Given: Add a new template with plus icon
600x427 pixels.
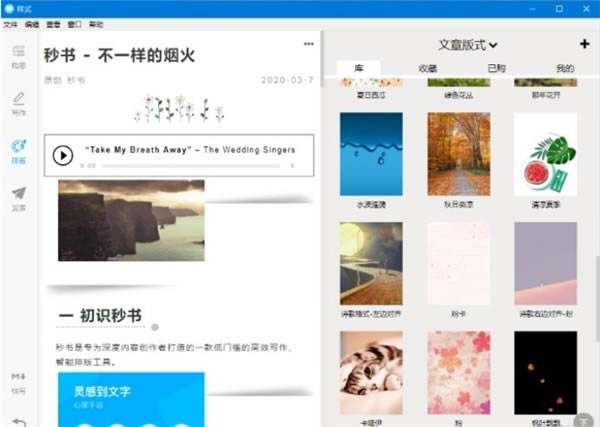Looking at the screenshot, I should [584, 44].
